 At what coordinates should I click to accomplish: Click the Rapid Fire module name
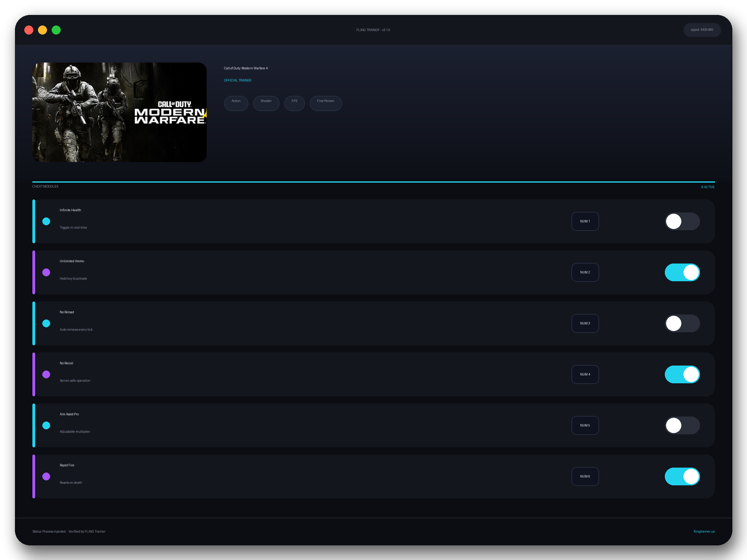(67, 465)
